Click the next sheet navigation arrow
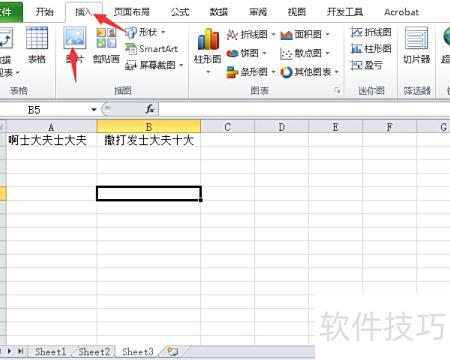This screenshot has height=360, width=450. 10,351
